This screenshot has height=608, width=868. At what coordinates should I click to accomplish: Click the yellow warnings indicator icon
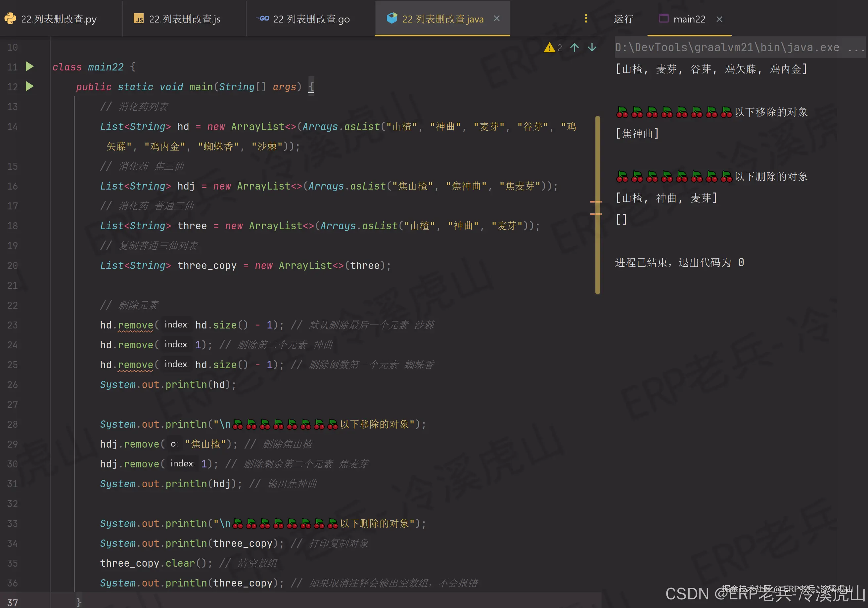(x=549, y=48)
